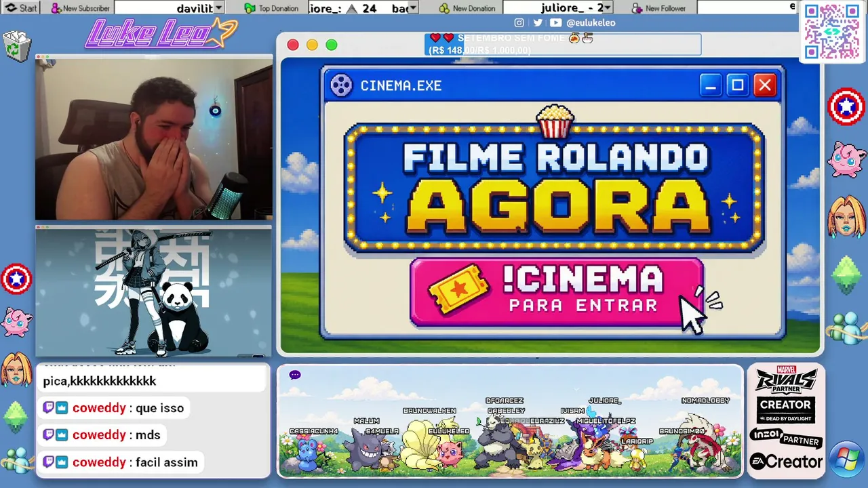868x488 pixels.
Task: Open the Twitter bird icon
Action: 537,22
